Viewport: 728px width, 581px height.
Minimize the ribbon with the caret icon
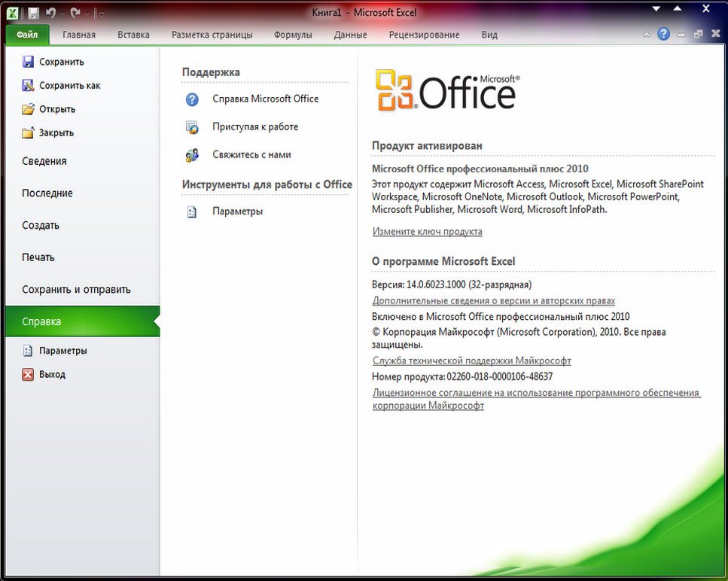tap(647, 35)
